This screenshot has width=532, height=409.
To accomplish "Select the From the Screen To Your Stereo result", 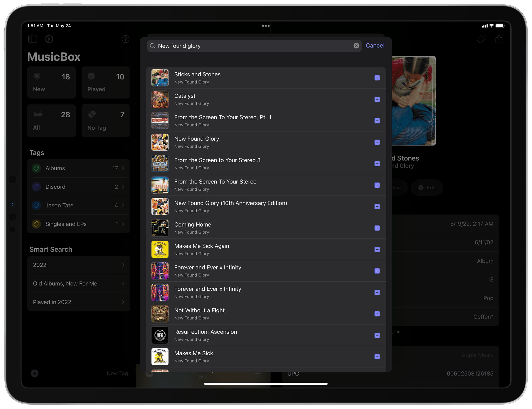I will (266, 185).
